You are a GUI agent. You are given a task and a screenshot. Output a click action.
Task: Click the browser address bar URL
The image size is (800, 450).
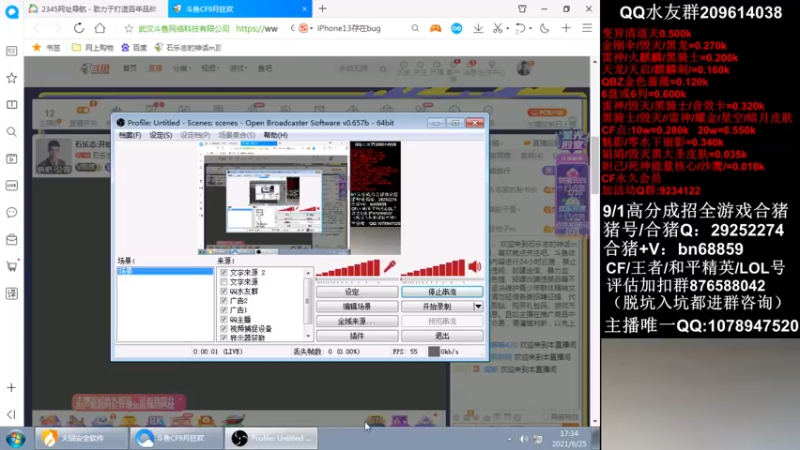pos(257,29)
